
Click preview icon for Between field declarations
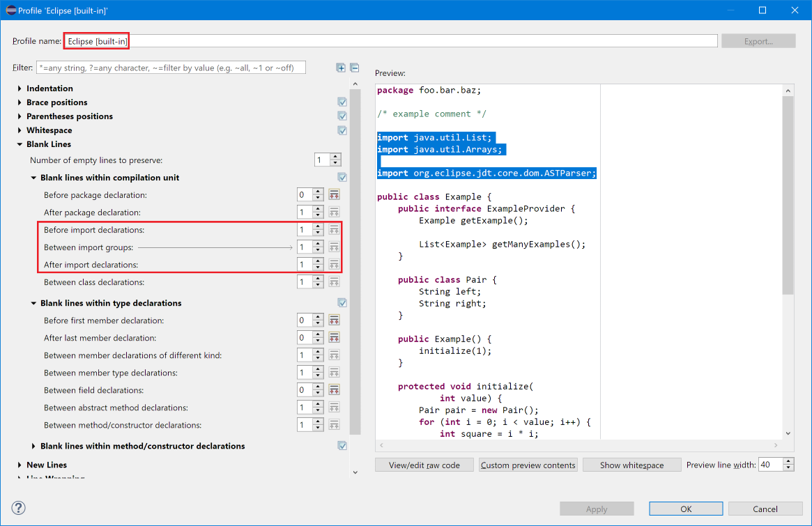click(334, 390)
